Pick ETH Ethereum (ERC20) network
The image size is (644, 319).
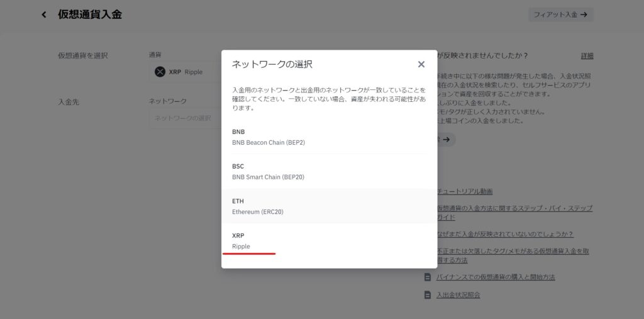[x=330, y=206]
